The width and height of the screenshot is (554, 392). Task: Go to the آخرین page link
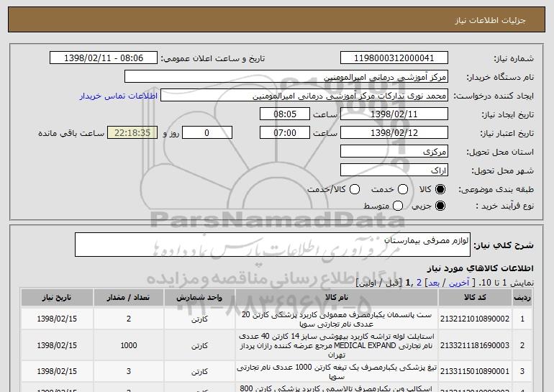coord(459,283)
